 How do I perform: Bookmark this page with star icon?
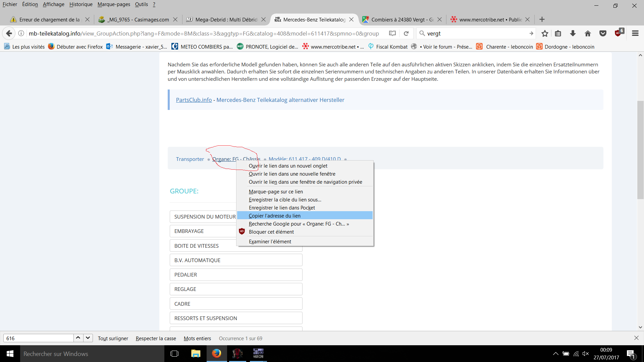545,34
